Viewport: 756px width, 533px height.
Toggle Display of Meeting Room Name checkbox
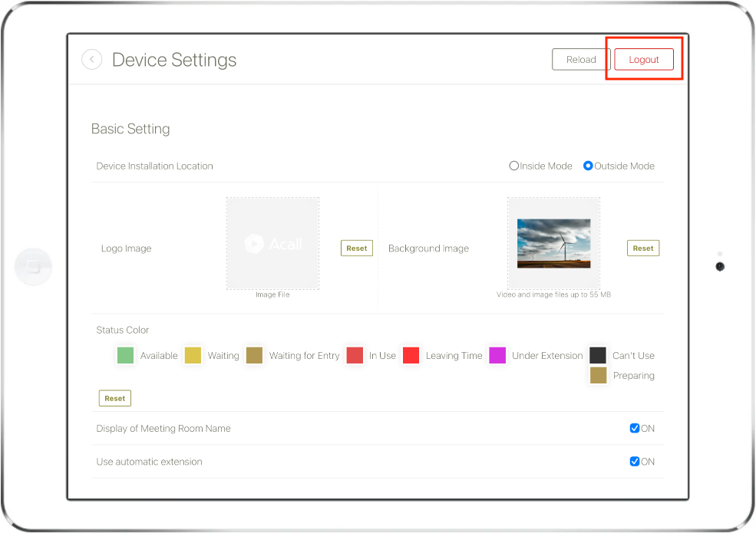[635, 428]
